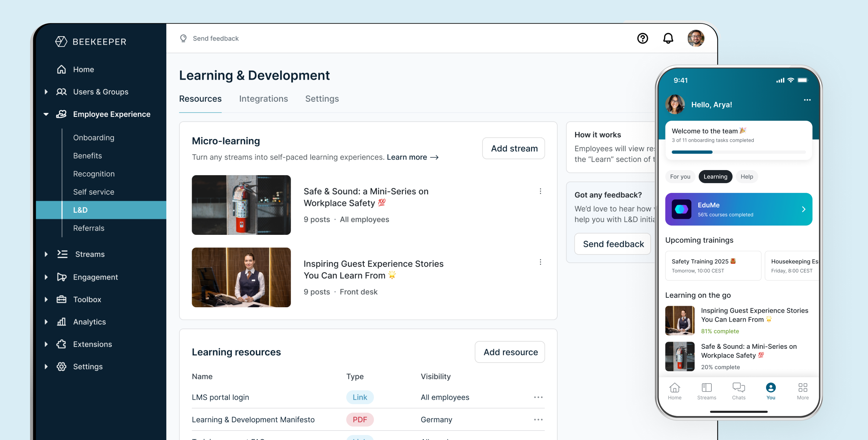Open options for LMS portal login row
The width and height of the screenshot is (868, 440).
[538, 397]
